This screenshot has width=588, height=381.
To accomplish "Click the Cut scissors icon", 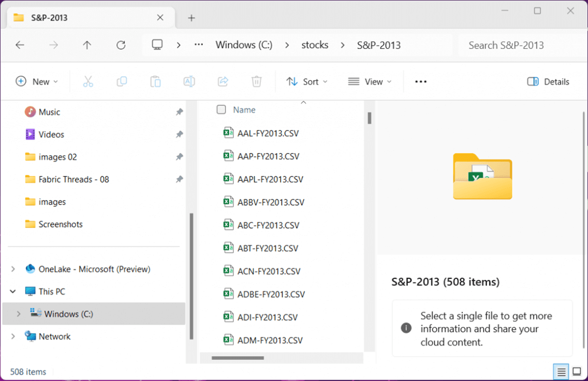I will tap(88, 82).
